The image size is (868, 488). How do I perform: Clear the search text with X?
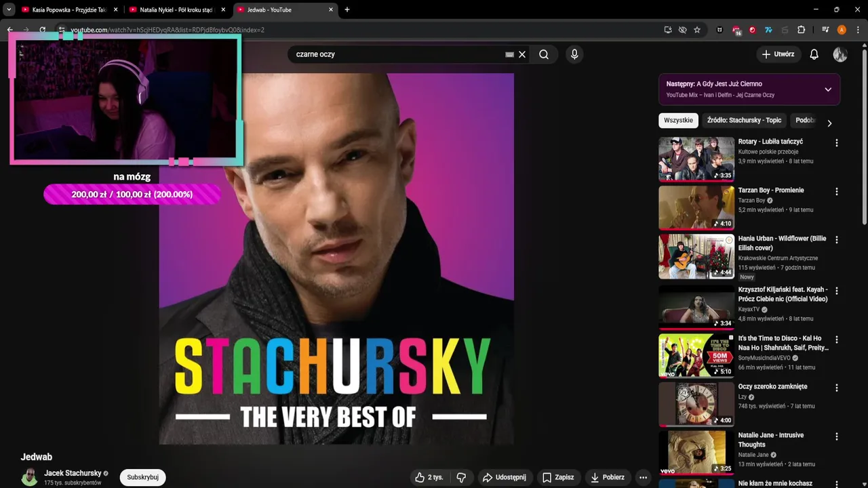(522, 54)
